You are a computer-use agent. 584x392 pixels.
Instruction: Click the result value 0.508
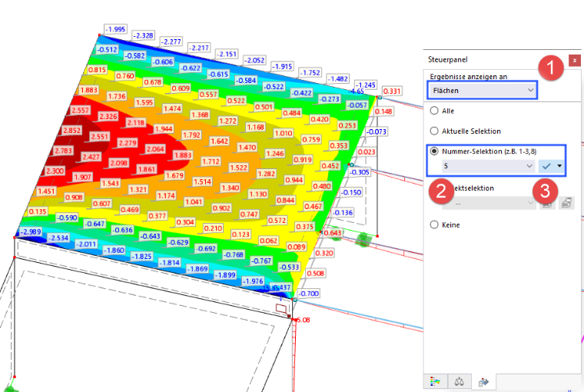(x=316, y=274)
